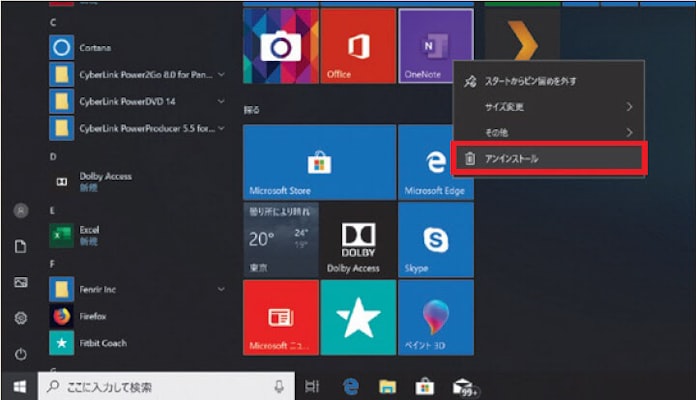Viewport: 696px width, 400px height.
Task: Launch Excel from the app list
Action: click(x=138, y=235)
